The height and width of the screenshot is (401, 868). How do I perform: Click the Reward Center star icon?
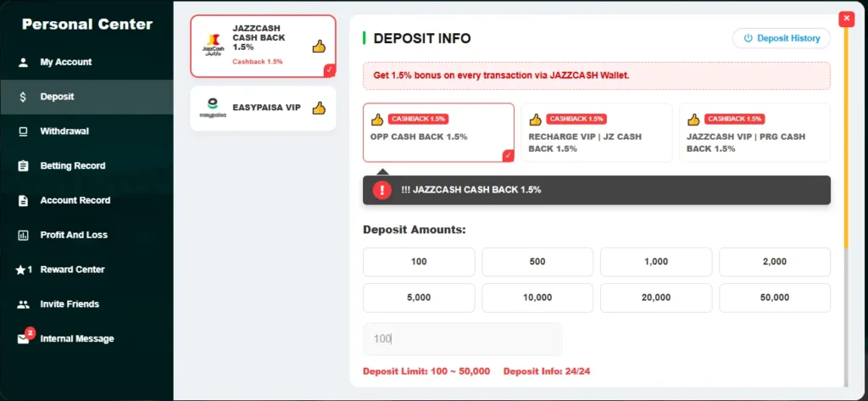click(21, 270)
